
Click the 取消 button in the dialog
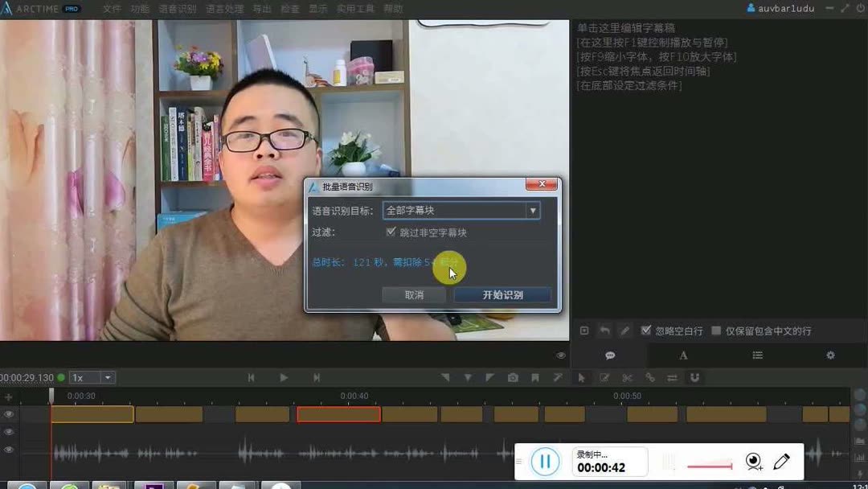coord(413,294)
